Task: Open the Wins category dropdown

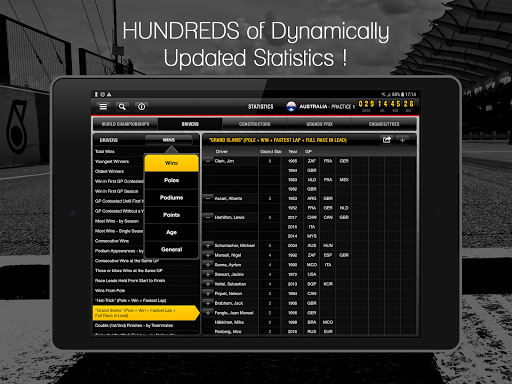Action: (x=169, y=140)
